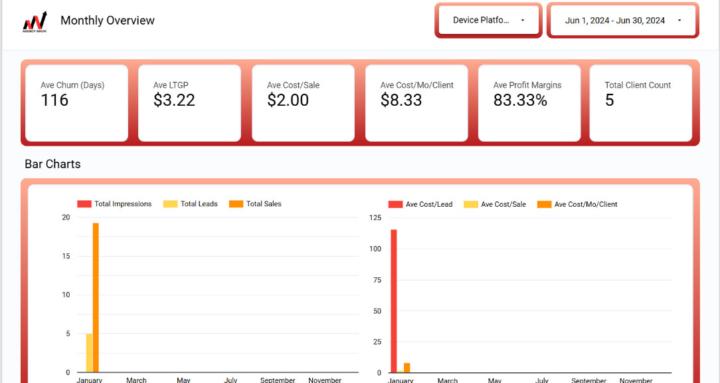Screen dimensions: 720x383
Task: Select the Ave Churn (Days) scorecard
Action: coord(77,103)
